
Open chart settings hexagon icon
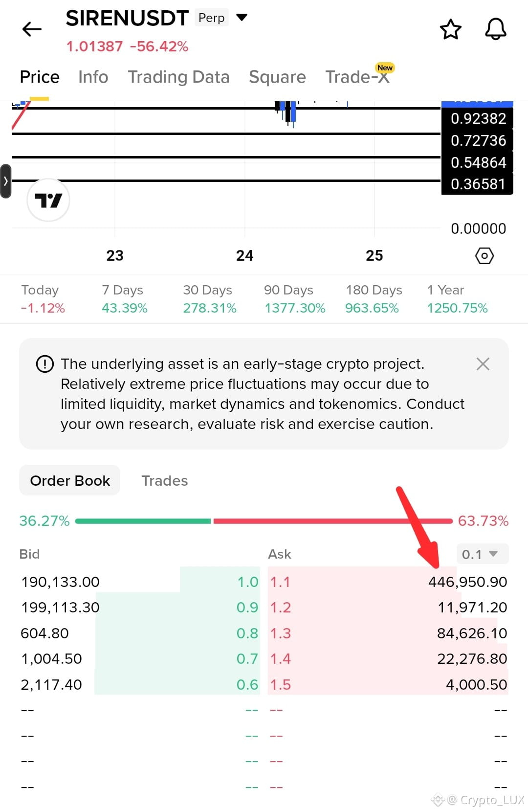tap(484, 255)
